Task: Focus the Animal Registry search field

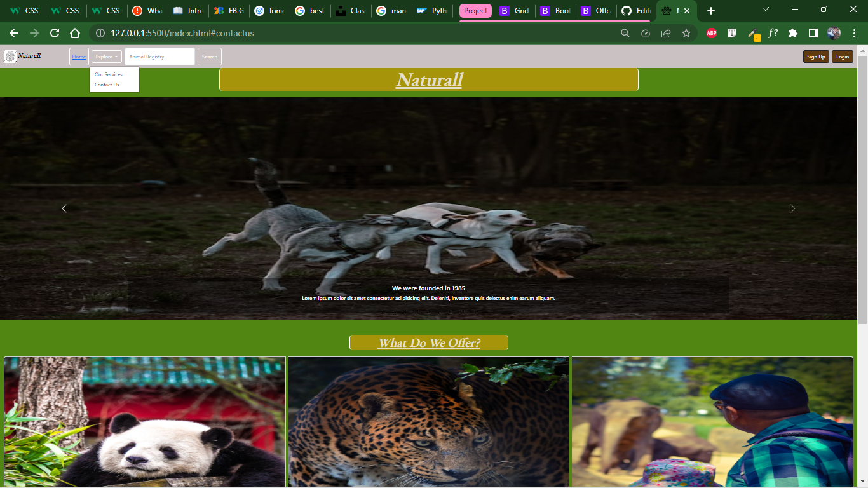Action: click(160, 57)
